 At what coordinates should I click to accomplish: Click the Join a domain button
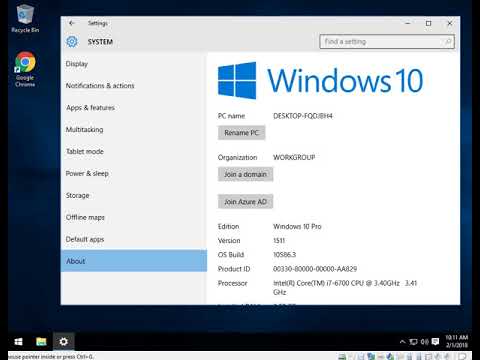pos(245,174)
